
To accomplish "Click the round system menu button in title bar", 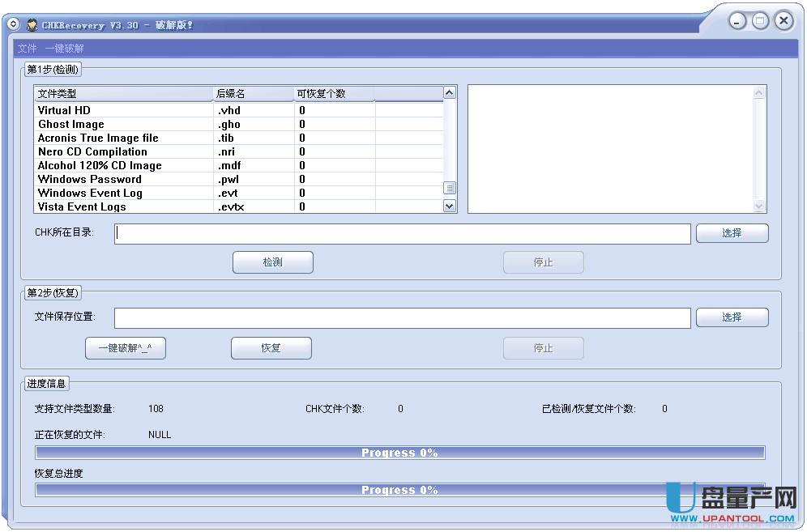I will click(12, 24).
